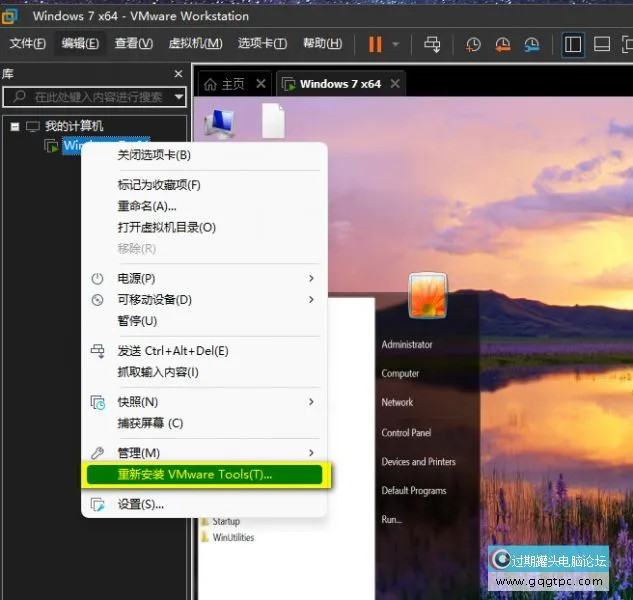Viewport: 633px width, 600px height.
Task: Close the library panel
Action: 179,74
